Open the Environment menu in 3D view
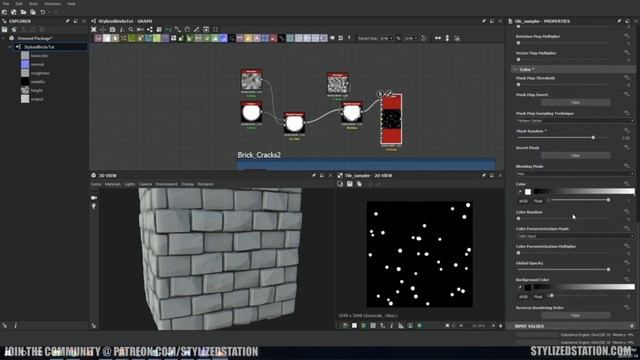640x360 pixels. [x=167, y=184]
